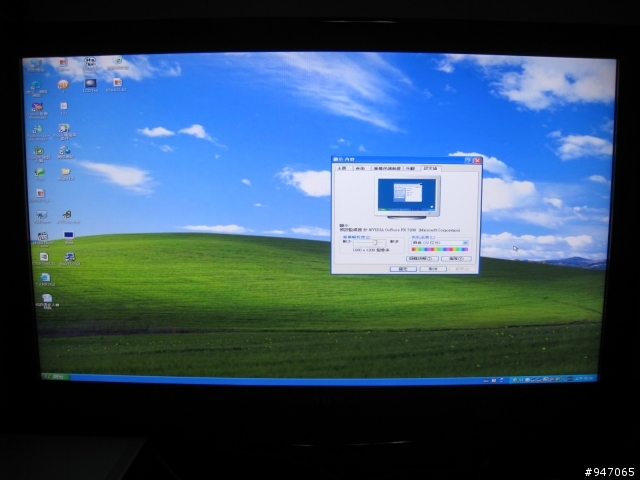The width and height of the screenshot is (640, 480).
Task: Open the bottom-most text document desktop icon
Action: (x=47, y=301)
